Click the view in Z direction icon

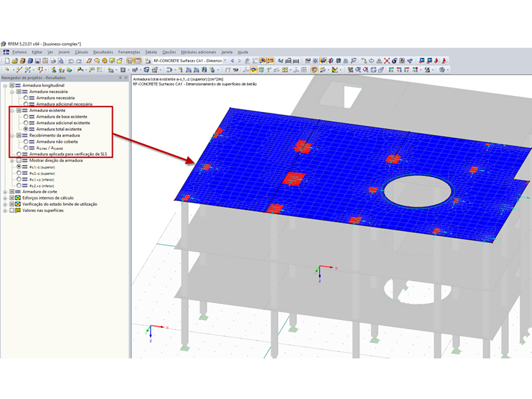407,69
